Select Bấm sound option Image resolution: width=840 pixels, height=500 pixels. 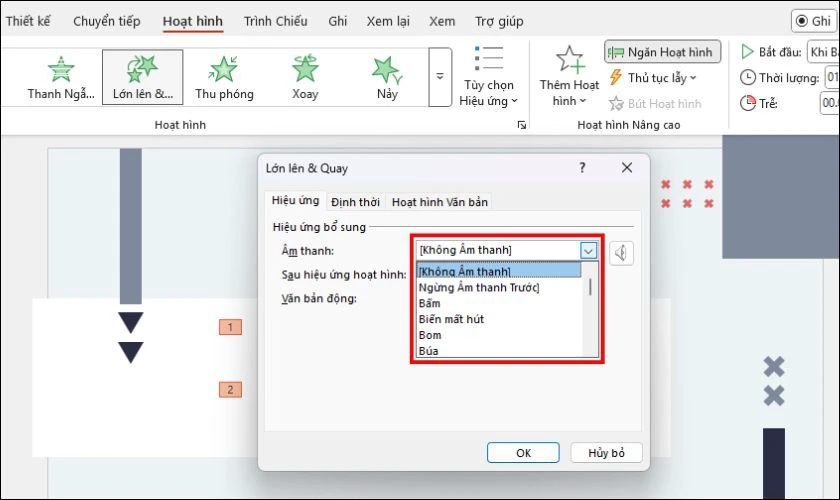click(498, 303)
